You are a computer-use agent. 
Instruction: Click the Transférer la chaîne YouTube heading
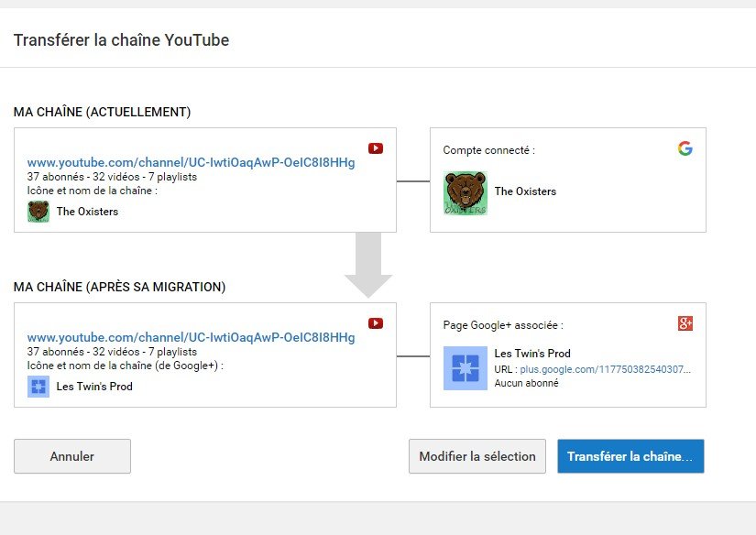122,40
